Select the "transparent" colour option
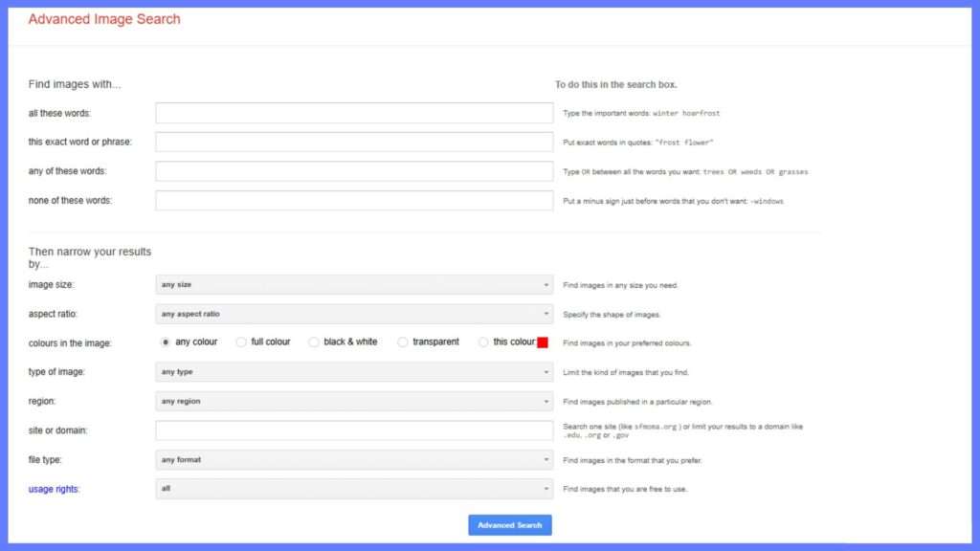Image resolution: width=980 pixels, height=551 pixels. (402, 342)
